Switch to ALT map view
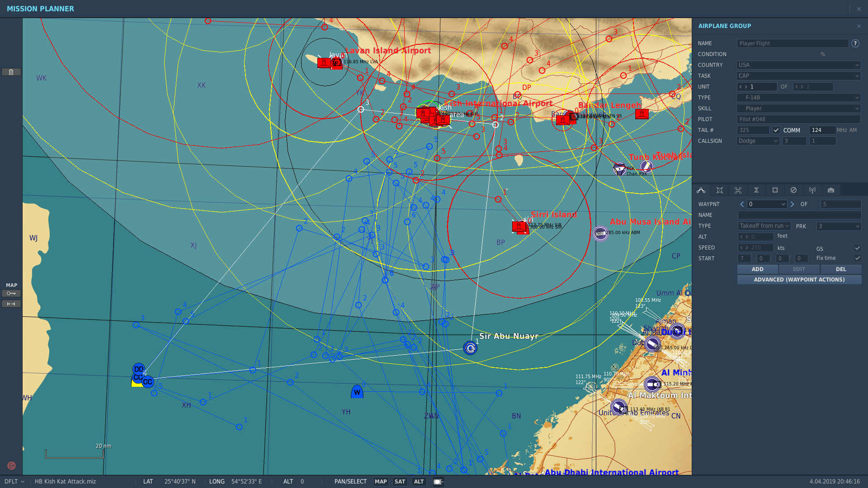The width and height of the screenshot is (868, 488). coord(419,482)
